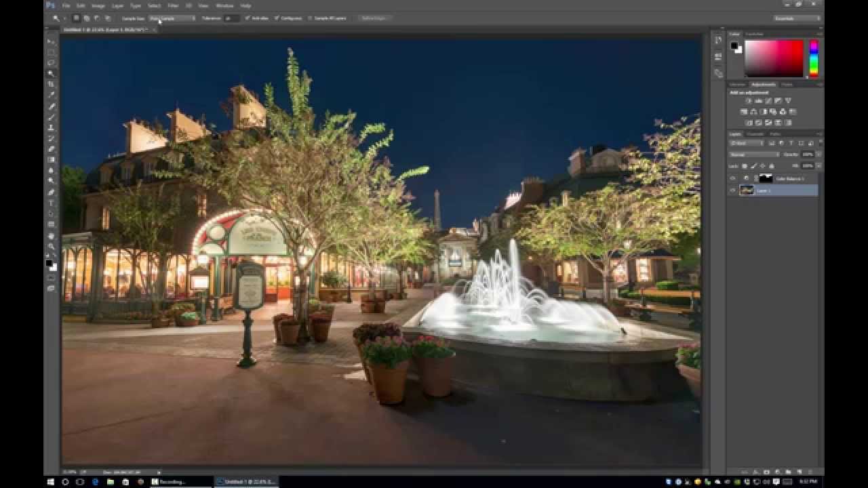Add a Hue/Saturation adjustment
This screenshot has height=488, width=868.
coord(744,111)
